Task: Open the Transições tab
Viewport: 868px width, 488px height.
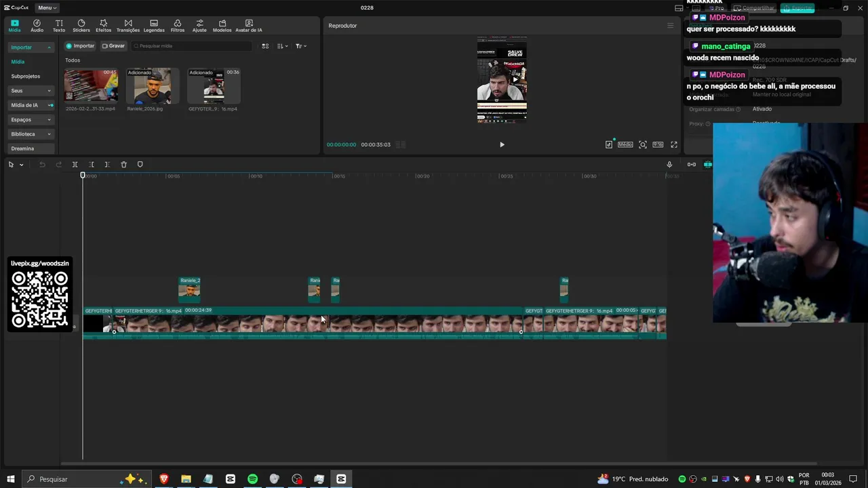Action: click(x=128, y=26)
